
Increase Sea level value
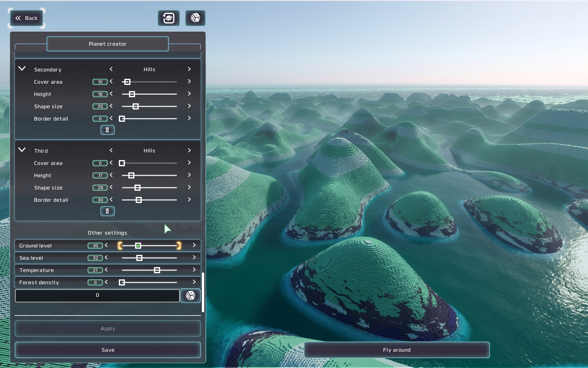tap(194, 258)
